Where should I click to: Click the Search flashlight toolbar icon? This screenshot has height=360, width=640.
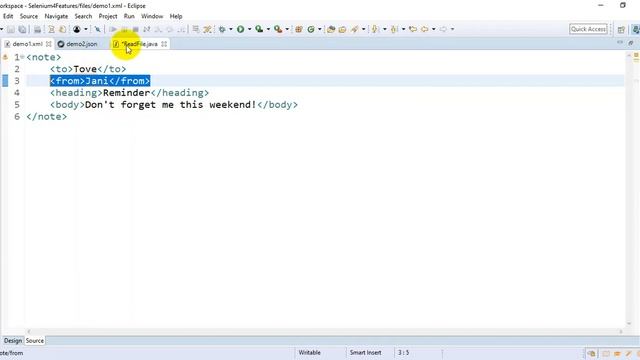point(354,29)
